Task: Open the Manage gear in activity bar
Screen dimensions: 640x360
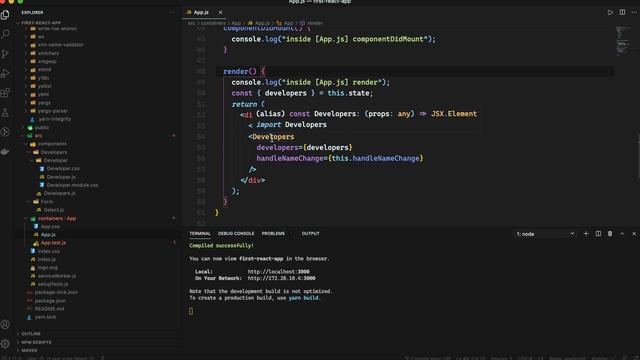Action: 5,344
